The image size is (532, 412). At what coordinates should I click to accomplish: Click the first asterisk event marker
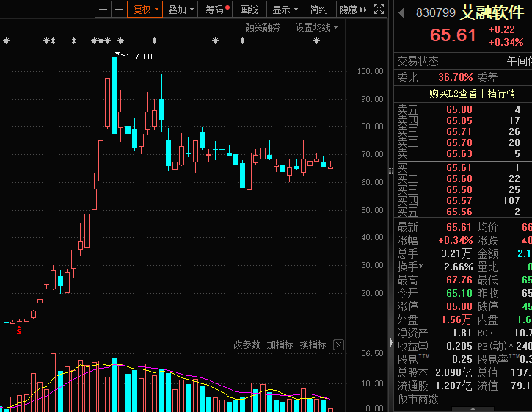(x=7, y=41)
